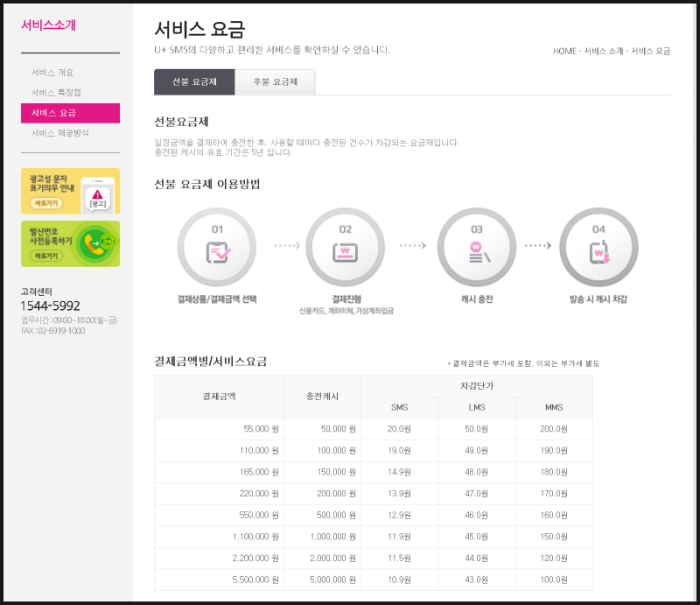Click 결제금액별/서비스요금 heading

(211, 362)
